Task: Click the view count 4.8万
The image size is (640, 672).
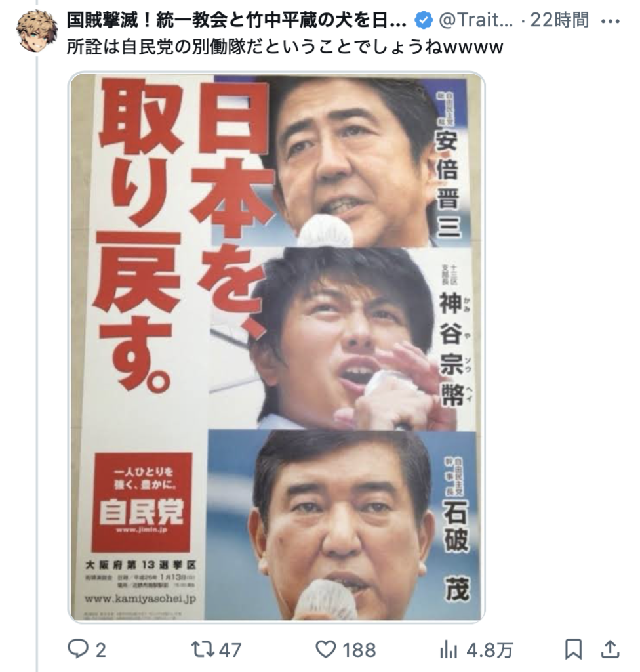Action: [x=490, y=650]
